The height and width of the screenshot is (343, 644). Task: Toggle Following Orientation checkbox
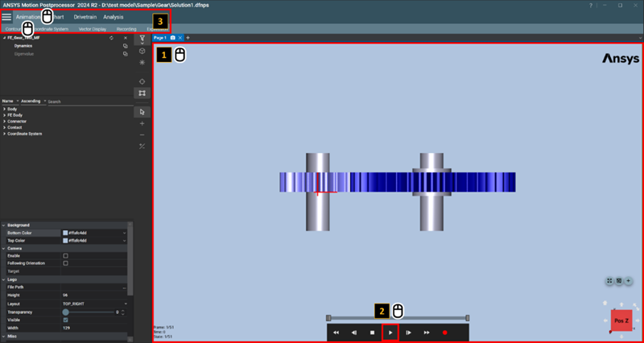[x=65, y=263]
